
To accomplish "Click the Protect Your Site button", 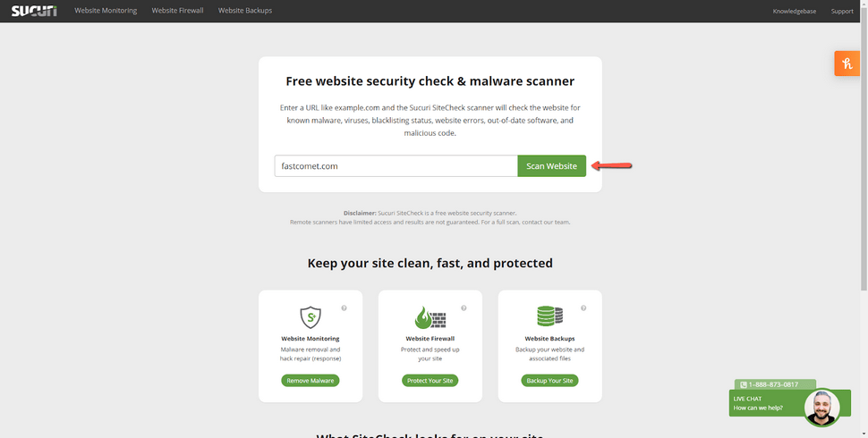I will point(430,381).
